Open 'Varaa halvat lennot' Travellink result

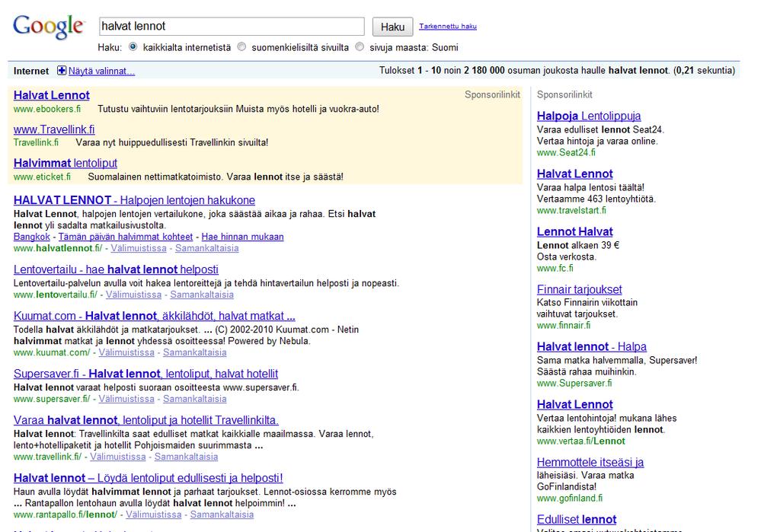[x=146, y=420]
